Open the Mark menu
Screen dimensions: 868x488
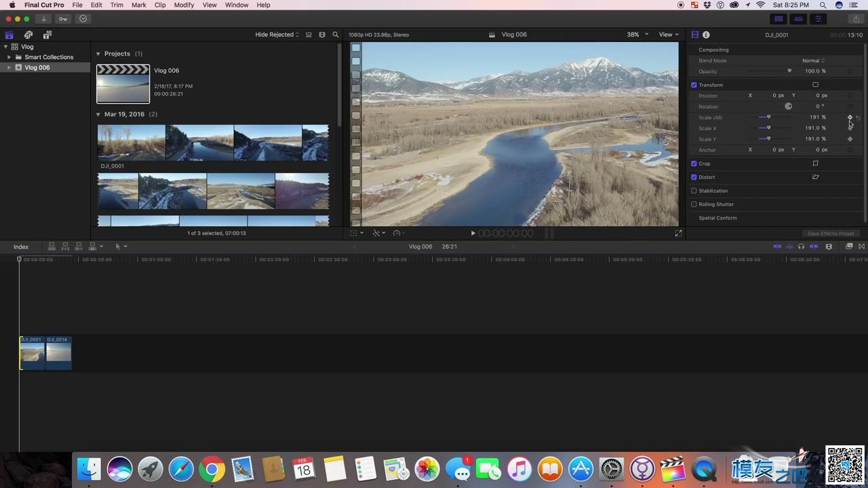pyautogui.click(x=139, y=5)
